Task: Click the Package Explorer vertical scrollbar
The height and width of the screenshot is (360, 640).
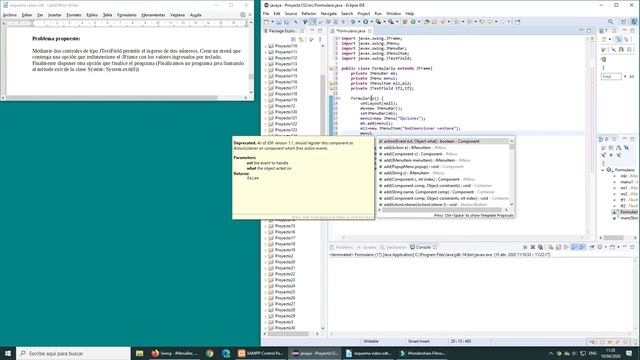Action: [x=323, y=186]
